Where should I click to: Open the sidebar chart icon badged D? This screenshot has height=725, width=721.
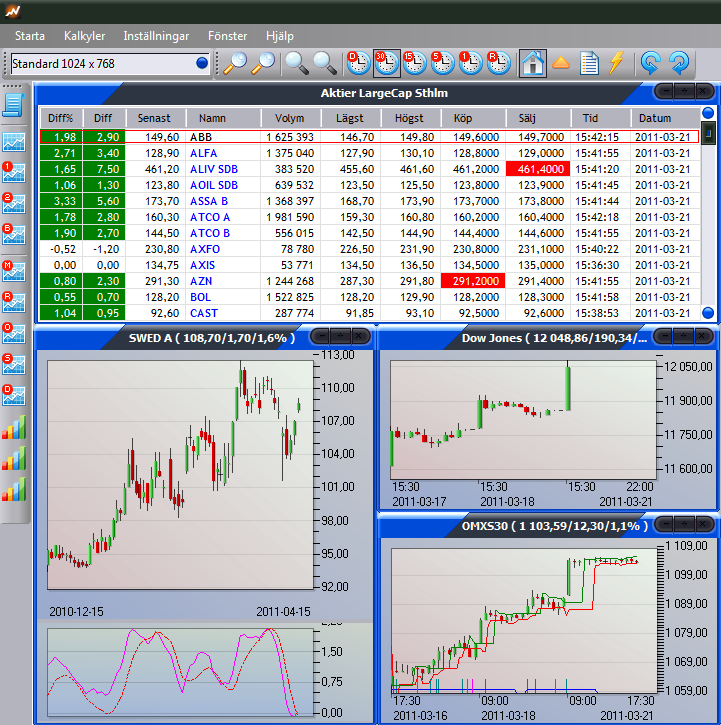14,395
